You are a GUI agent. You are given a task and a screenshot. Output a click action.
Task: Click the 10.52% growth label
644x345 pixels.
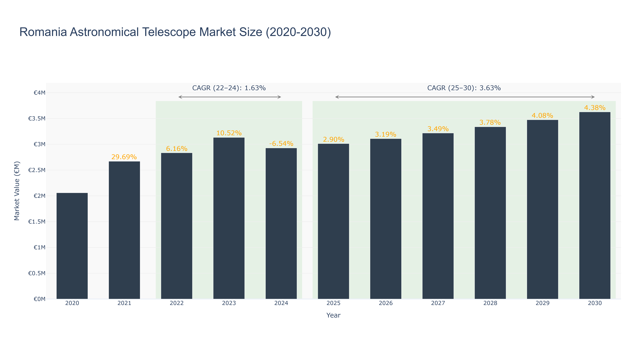pyautogui.click(x=229, y=133)
